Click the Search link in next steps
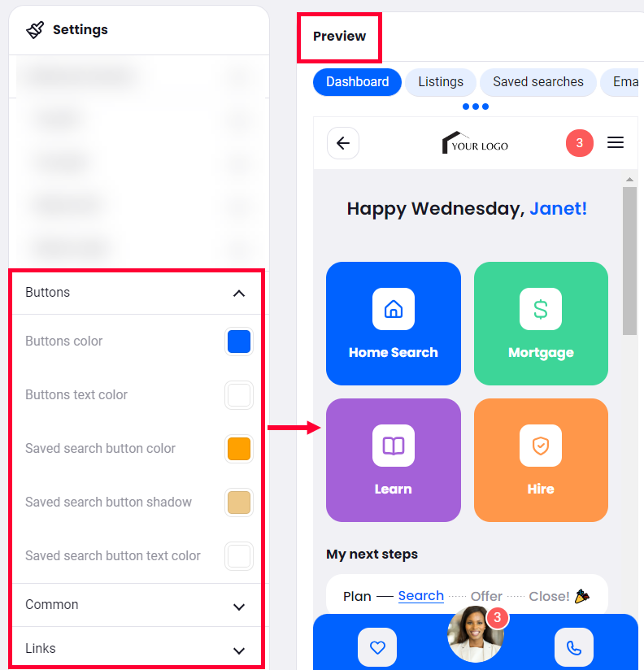This screenshot has height=670, width=644. tap(421, 596)
